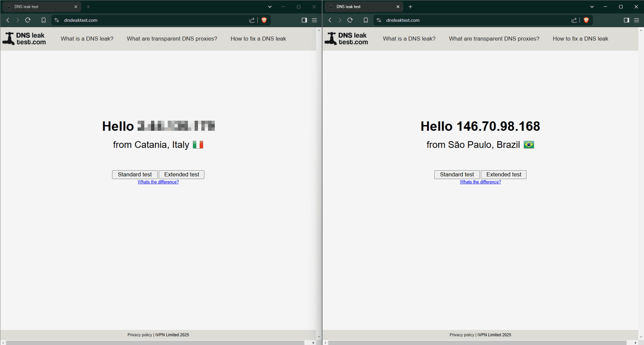Run Standard test on the Italy page
Viewport: 644px width, 345px height.
[135, 175]
